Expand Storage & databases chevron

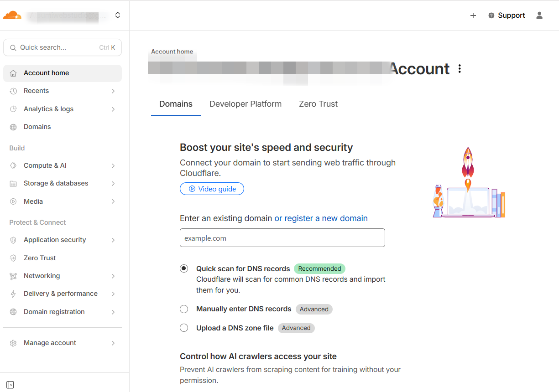(x=113, y=184)
